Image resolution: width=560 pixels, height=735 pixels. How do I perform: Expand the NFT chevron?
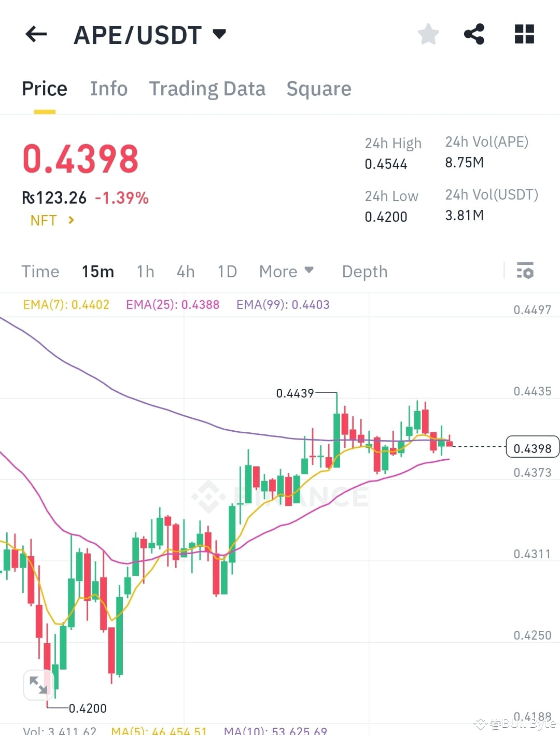point(72,220)
